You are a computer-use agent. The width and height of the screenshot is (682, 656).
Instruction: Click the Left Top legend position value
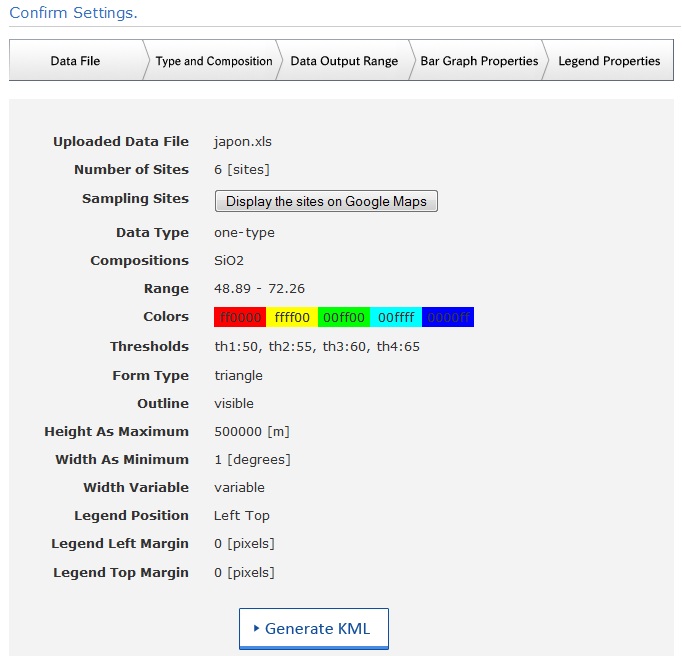242,516
